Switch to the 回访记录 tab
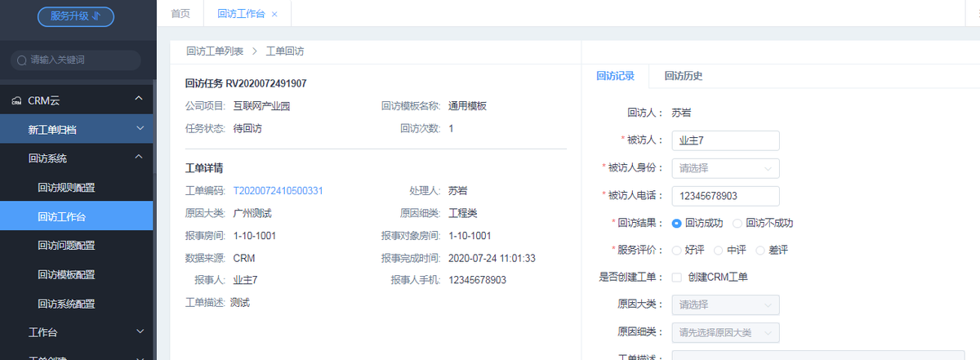 point(615,76)
